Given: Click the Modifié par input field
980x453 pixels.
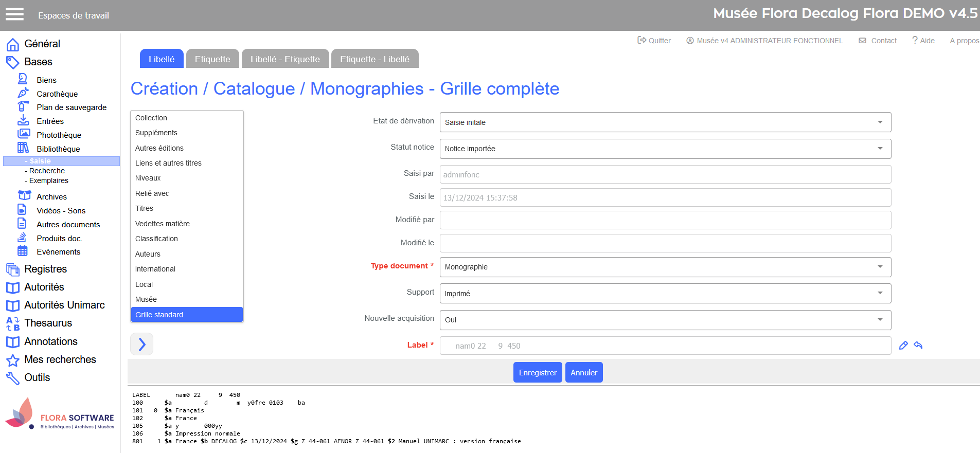Looking at the screenshot, I should [x=665, y=220].
